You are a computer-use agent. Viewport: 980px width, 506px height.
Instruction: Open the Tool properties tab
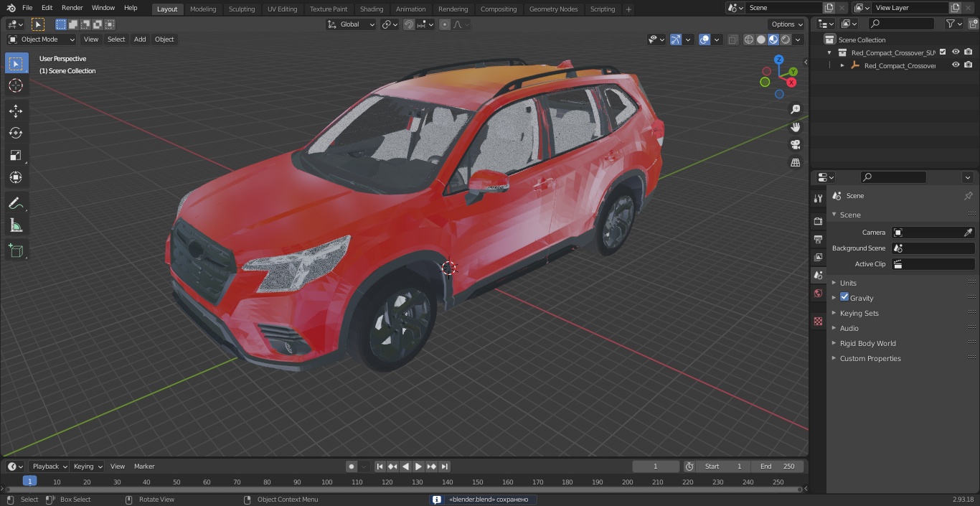[818, 198]
